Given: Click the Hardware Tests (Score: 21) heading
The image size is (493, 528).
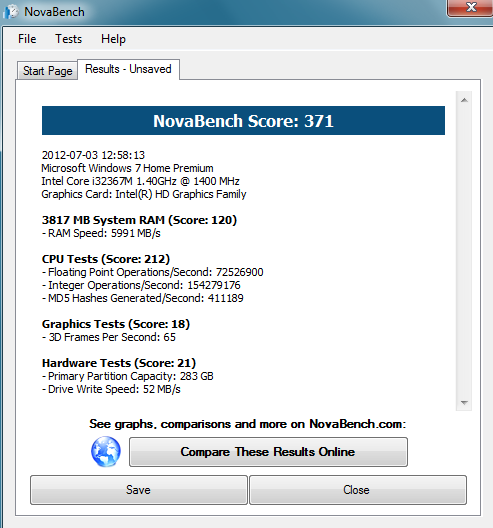Looking at the screenshot, I should coord(119,363).
